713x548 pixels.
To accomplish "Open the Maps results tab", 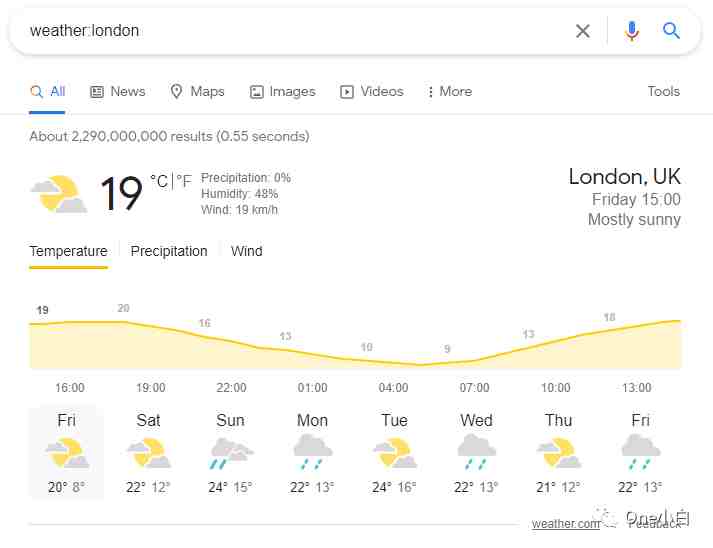I will (x=197, y=91).
